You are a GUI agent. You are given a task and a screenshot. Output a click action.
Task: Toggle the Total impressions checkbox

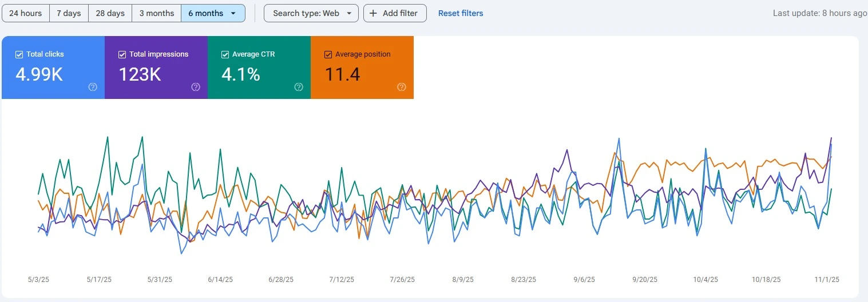(122, 54)
